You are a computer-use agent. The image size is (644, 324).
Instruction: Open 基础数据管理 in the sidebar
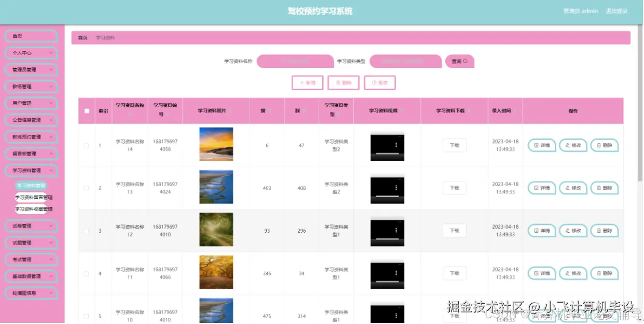[31, 276]
